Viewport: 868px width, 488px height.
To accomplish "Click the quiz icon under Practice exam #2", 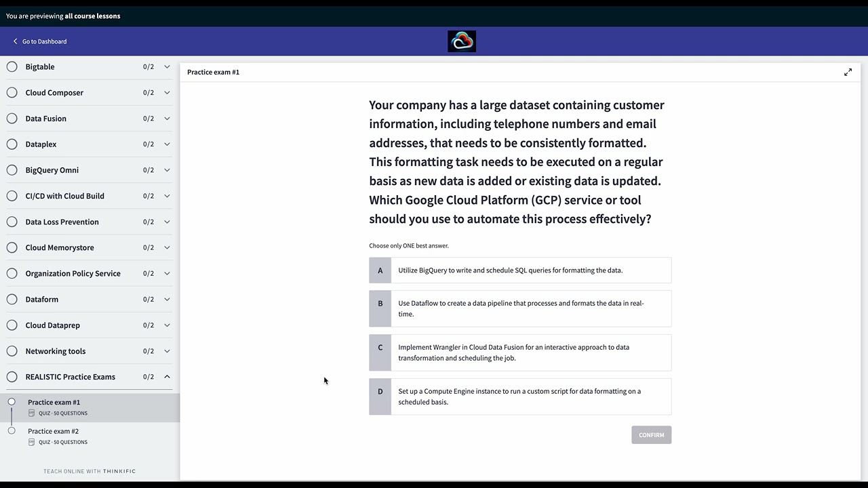I will 31,442.
